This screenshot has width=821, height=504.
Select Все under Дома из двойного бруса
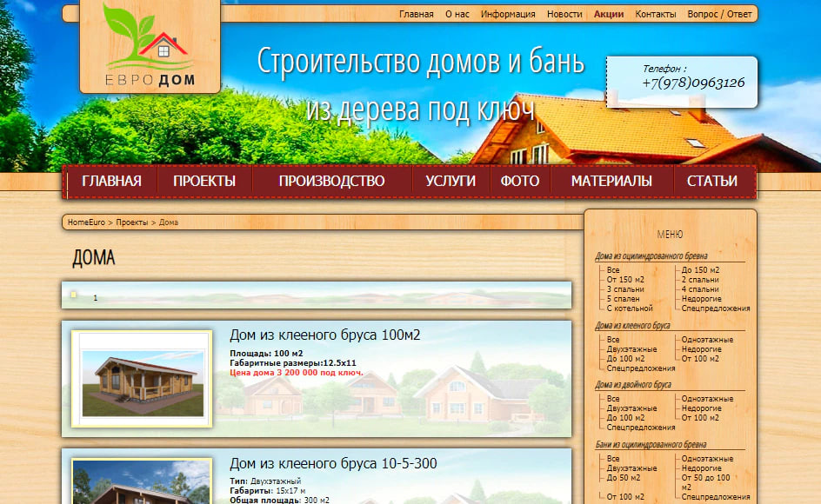click(613, 399)
